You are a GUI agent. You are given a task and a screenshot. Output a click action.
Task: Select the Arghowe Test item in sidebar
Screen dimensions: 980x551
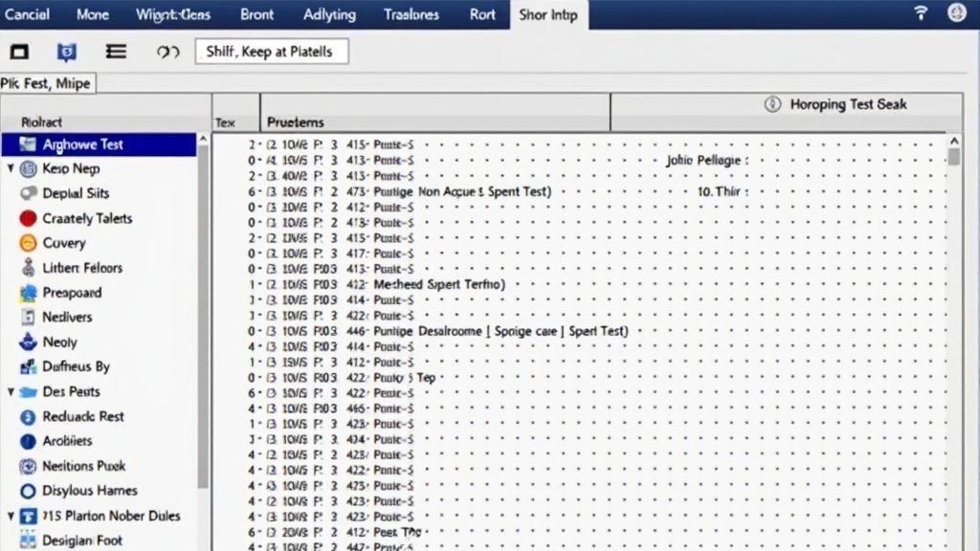[83, 144]
